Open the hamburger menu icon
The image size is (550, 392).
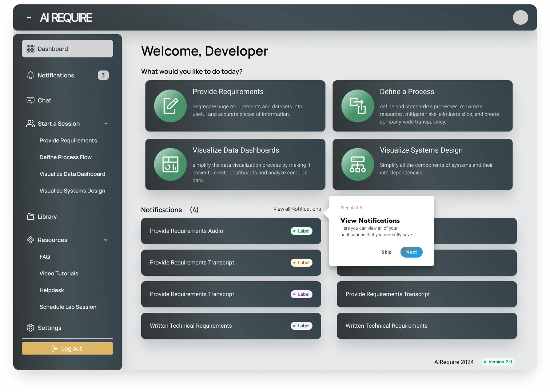(29, 17)
